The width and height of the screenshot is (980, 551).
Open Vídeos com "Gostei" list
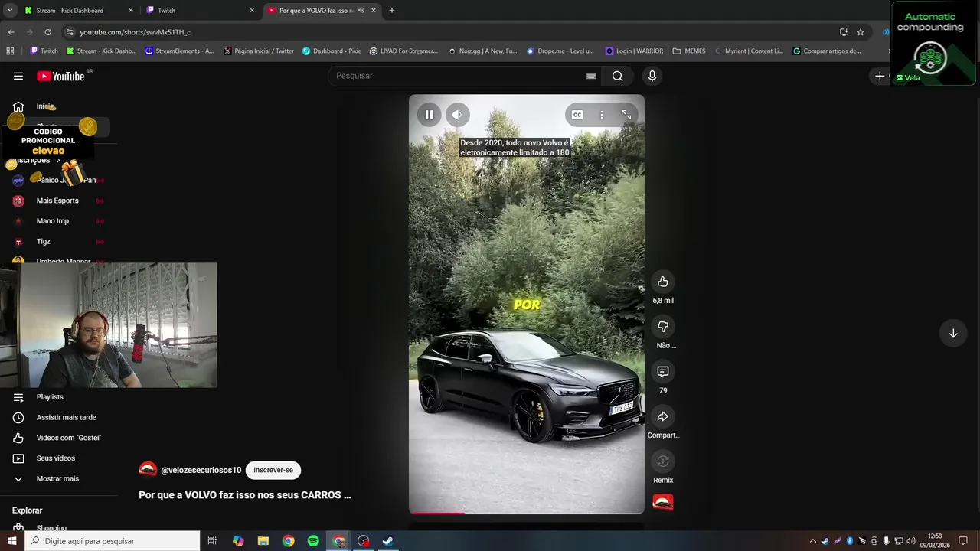click(68, 438)
